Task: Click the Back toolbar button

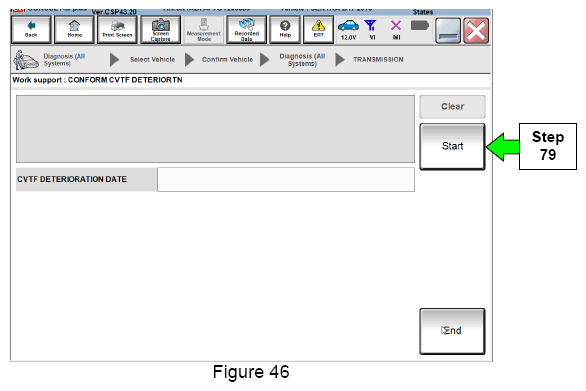Action: tap(31, 30)
